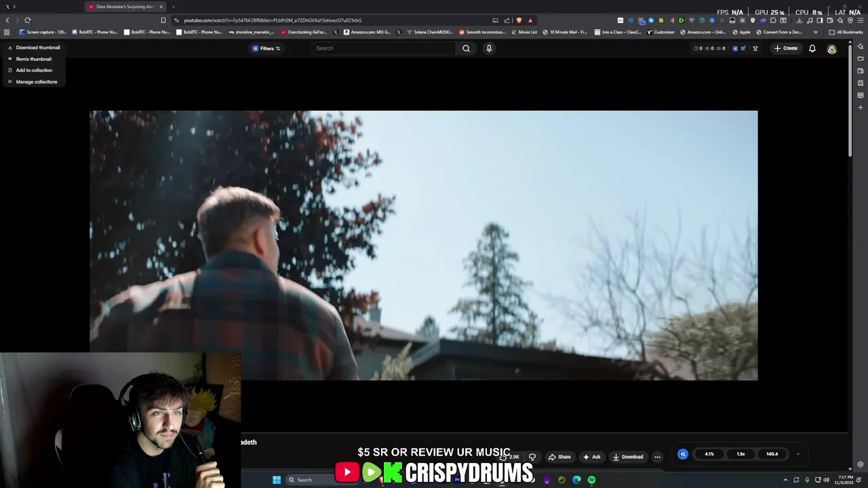868x488 pixels.
Task: Open the apps grid in bookmarks bar
Action: coord(7,32)
